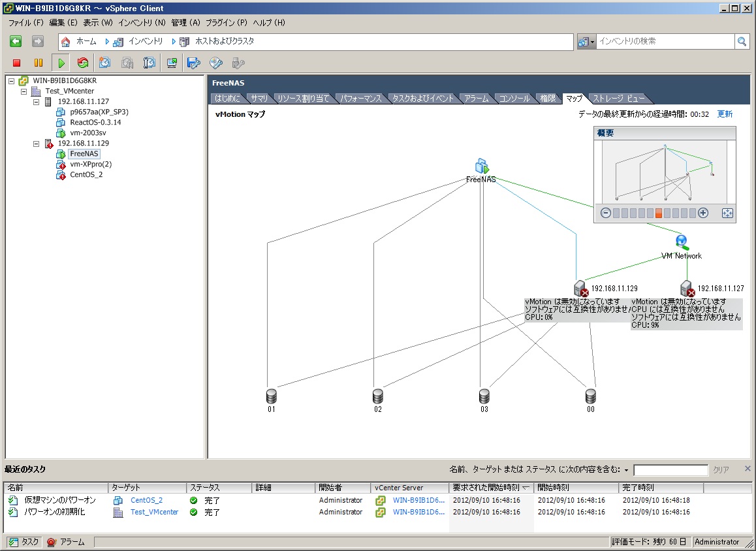Image resolution: width=756 pixels, height=551 pixels.
Task: Open the snapshot manager icon
Action: 150,63
